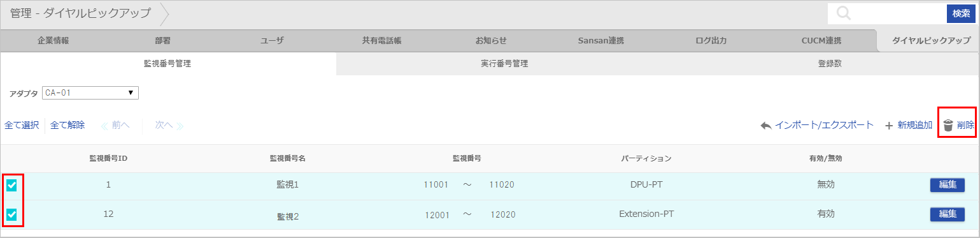
Task: Uncheck the checkbox for 監視2 row
Action: click(11, 215)
